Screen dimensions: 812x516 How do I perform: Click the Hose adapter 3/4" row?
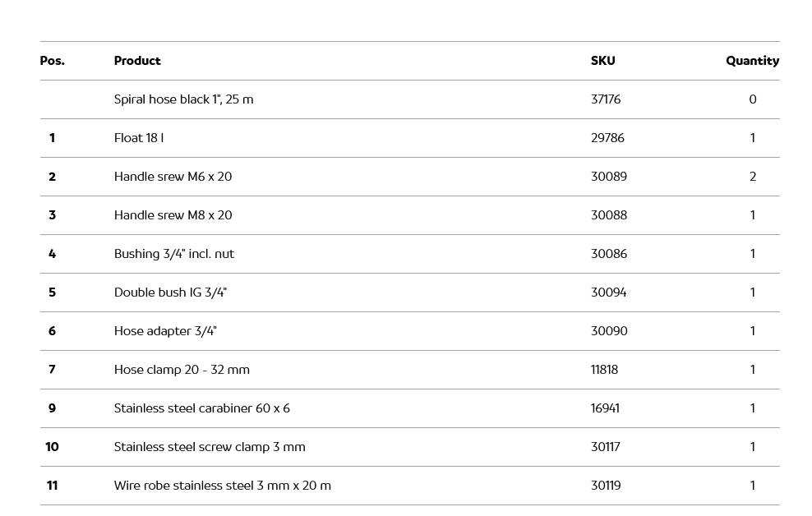click(x=165, y=331)
